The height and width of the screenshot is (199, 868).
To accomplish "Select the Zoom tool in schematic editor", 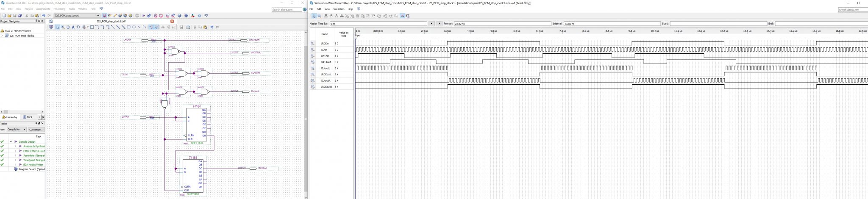I will click(x=63, y=27).
